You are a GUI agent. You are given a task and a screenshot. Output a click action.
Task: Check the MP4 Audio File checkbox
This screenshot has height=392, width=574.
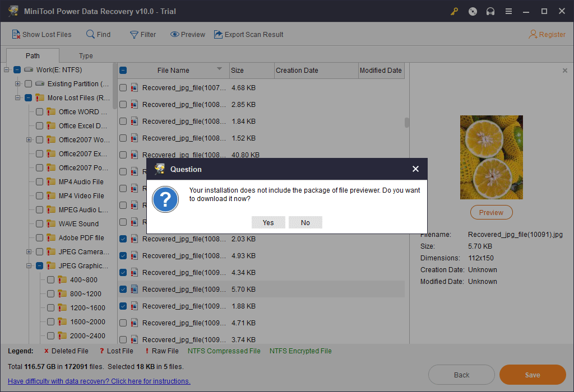point(40,182)
